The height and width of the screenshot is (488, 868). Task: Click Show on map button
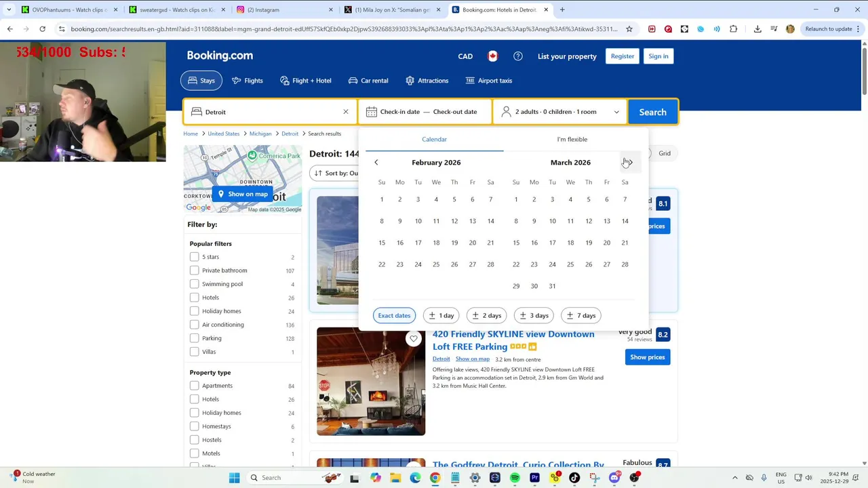243,194
